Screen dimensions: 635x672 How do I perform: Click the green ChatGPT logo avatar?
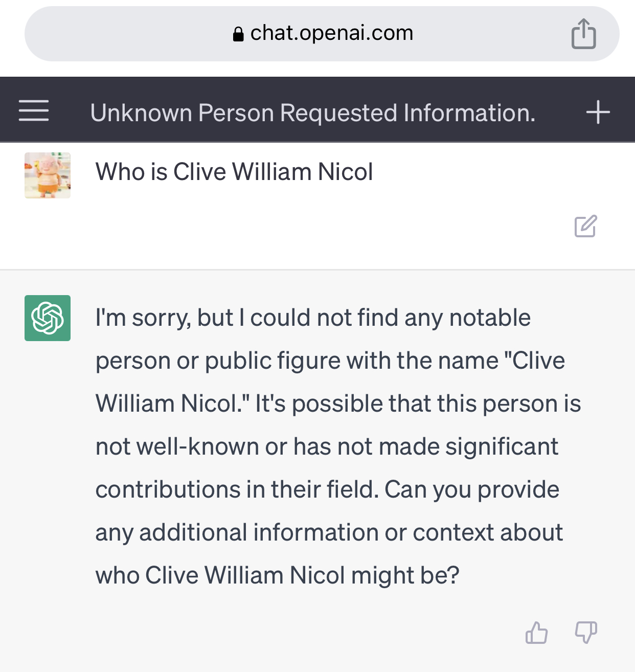point(48,318)
